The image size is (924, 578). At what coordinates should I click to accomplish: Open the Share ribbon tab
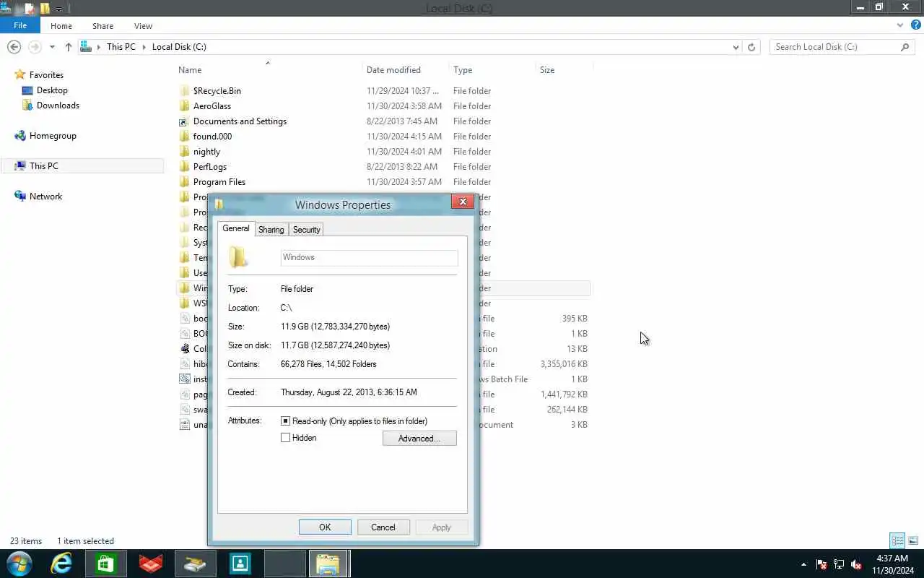pyautogui.click(x=103, y=26)
